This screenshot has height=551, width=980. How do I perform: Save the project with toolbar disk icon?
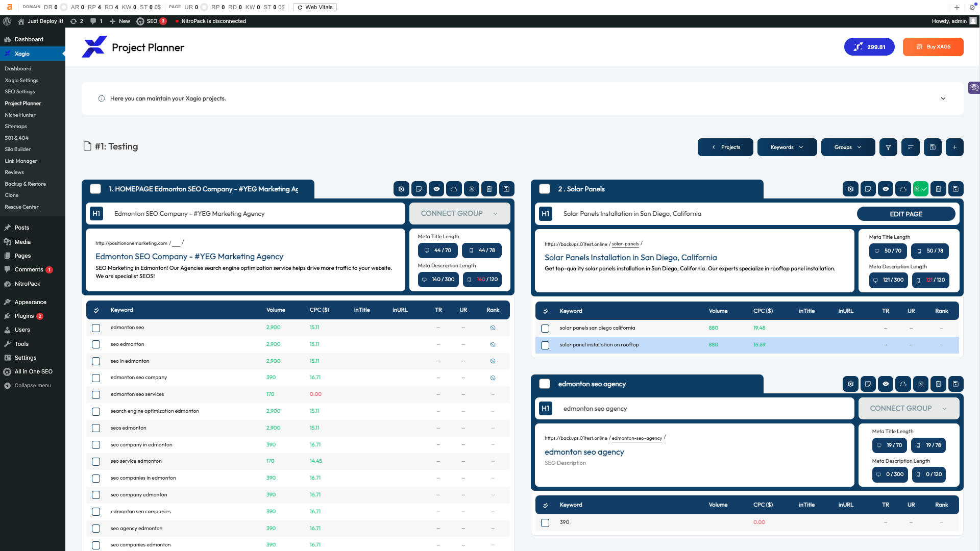point(933,147)
